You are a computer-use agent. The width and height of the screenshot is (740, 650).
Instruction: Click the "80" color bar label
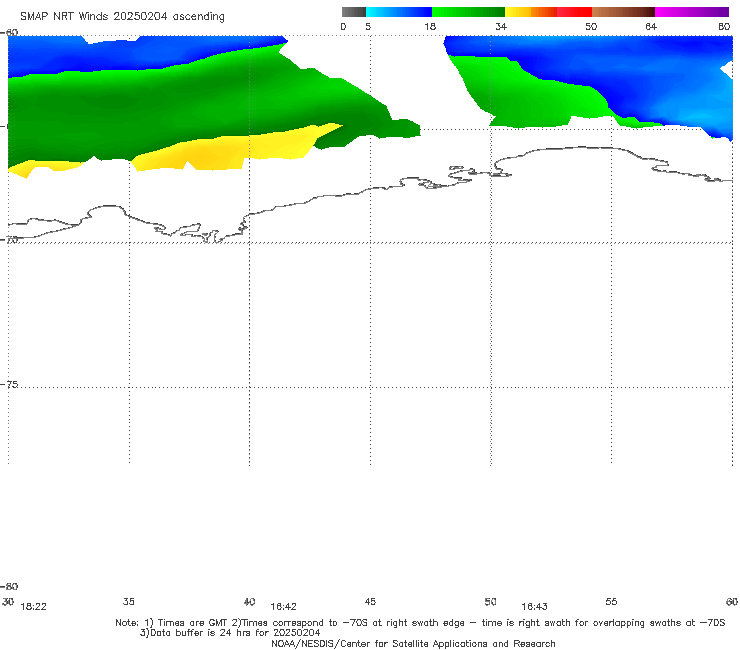[x=724, y=26]
